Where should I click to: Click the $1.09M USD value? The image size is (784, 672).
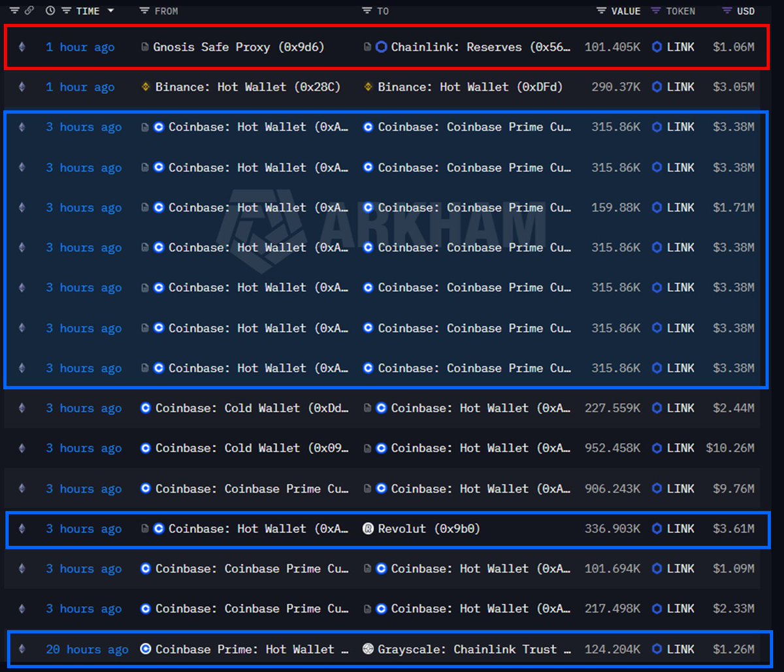click(x=734, y=569)
